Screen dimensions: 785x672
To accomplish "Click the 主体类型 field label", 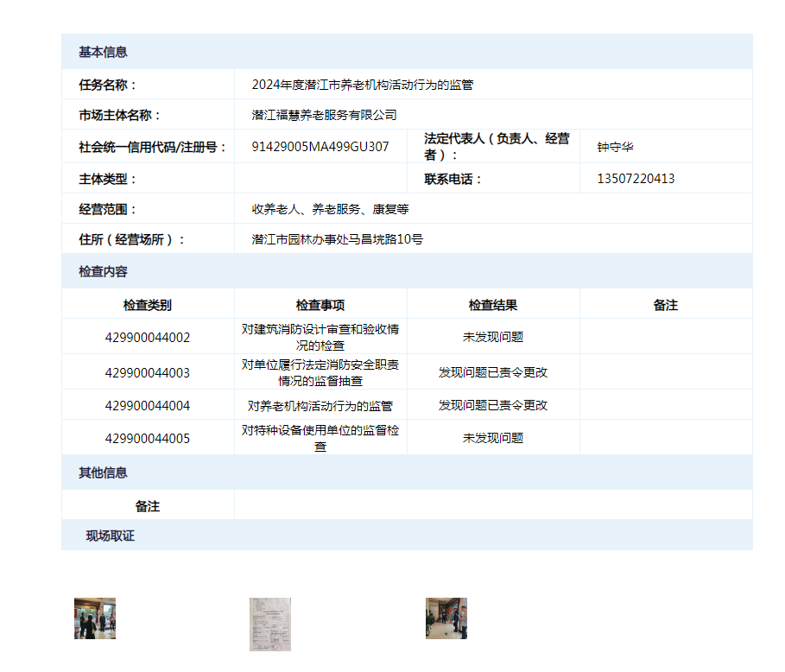I will coord(107,179).
